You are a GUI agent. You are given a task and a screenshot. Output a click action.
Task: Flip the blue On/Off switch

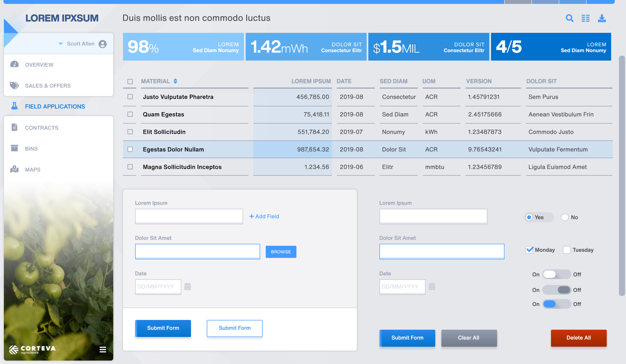(557, 304)
